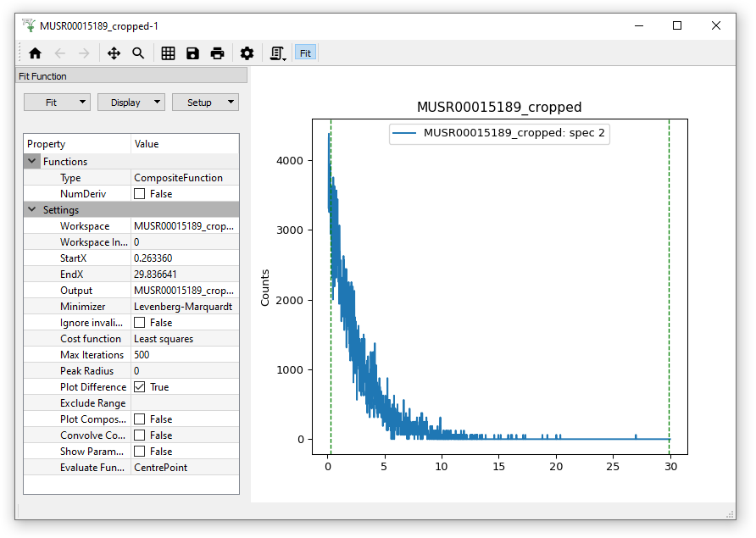Click the Home reset view icon
Image resolution: width=756 pixels, height=538 pixels.
(x=35, y=53)
